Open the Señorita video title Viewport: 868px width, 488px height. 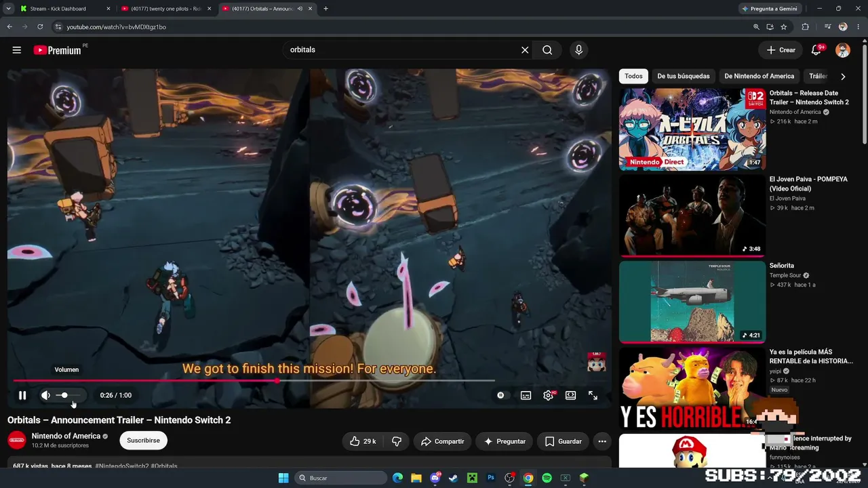click(782, 266)
